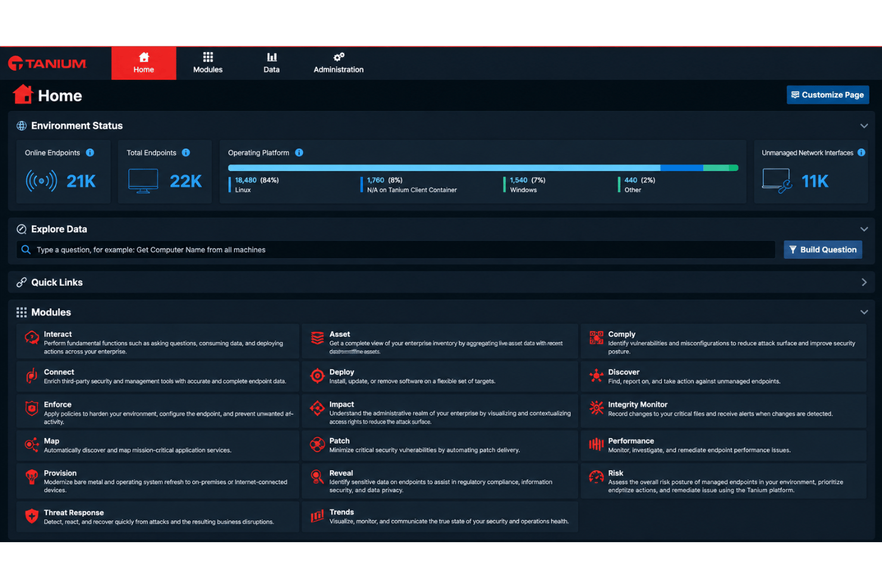Click the Unmanaged Network Interfaces laptop icon

pyautogui.click(x=777, y=181)
